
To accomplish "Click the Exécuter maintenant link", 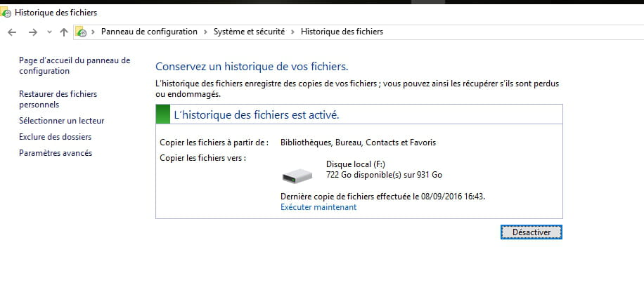I will pos(318,207).
